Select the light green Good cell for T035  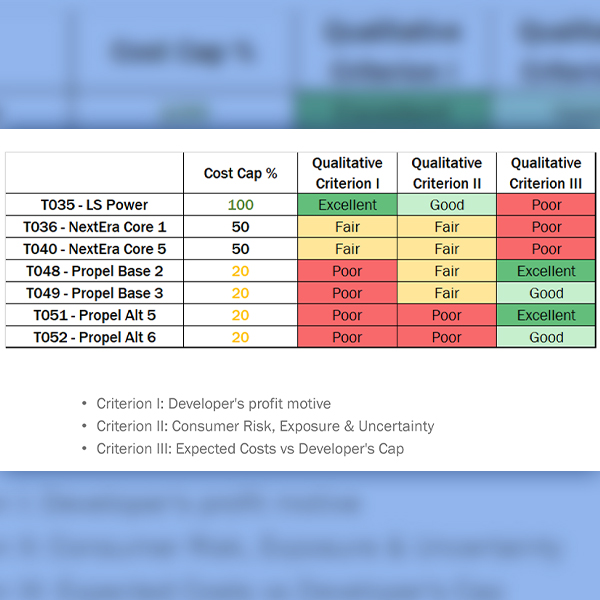447,205
